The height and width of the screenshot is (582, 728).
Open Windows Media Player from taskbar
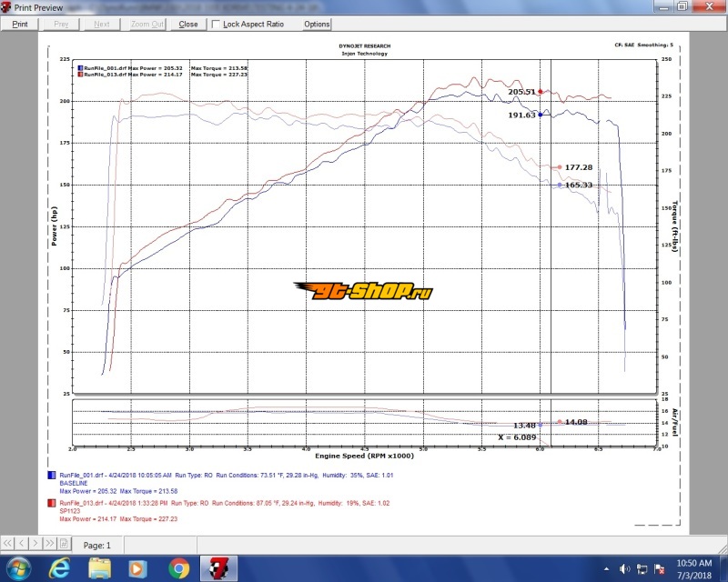pos(139,569)
